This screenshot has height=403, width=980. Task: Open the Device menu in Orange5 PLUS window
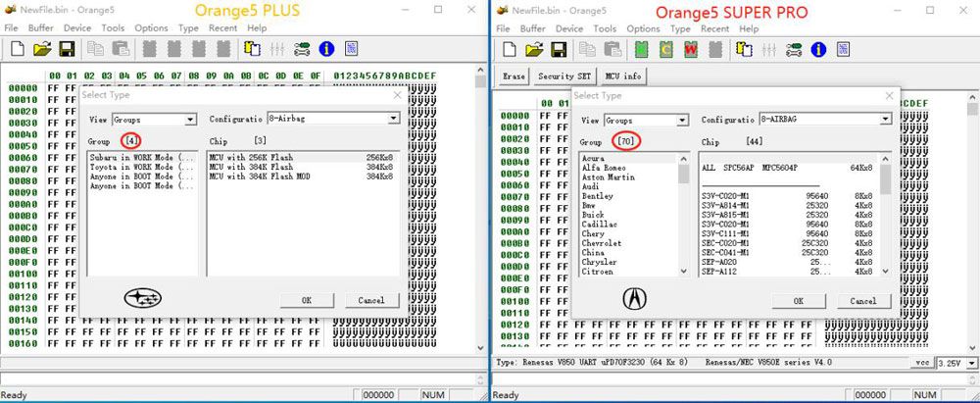[x=76, y=28]
